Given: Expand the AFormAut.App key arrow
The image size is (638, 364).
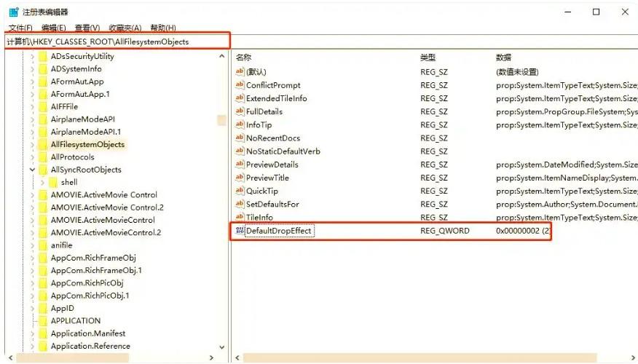Looking at the screenshot, I should pyautogui.click(x=32, y=82).
